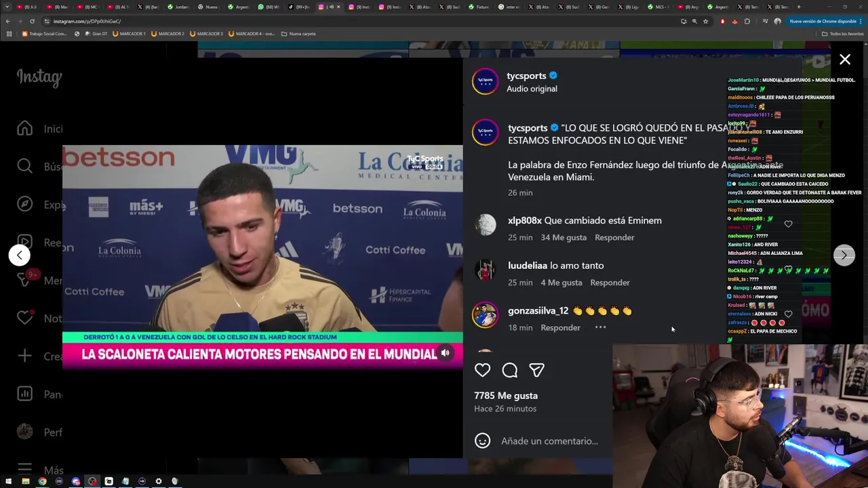Open the comment bubble icon under the post
The height and width of the screenshot is (488, 868).
510,370
